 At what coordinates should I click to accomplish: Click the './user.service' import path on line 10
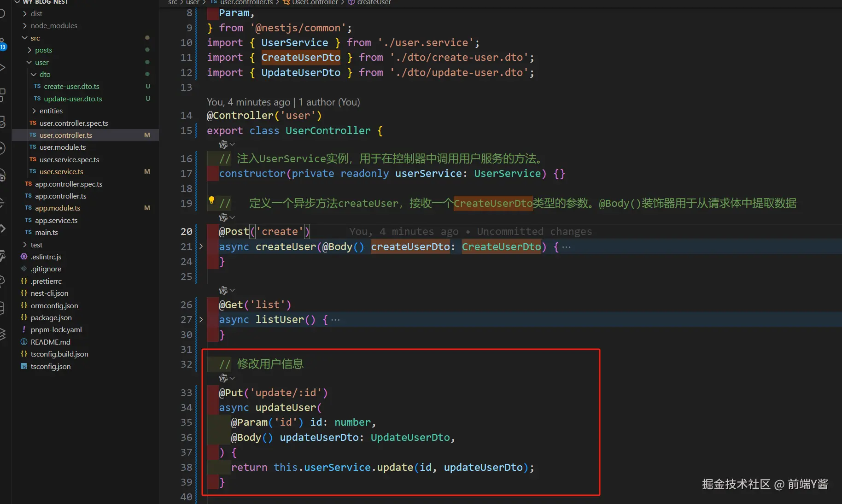pyautogui.click(x=426, y=43)
